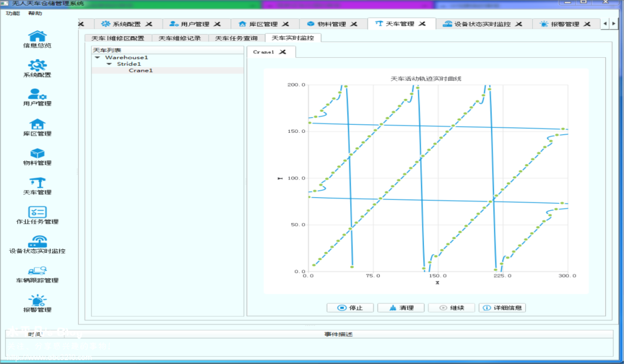This screenshot has height=364, width=624.
Task: Open 信息总览 home icon in sidebar
Action: (38, 36)
